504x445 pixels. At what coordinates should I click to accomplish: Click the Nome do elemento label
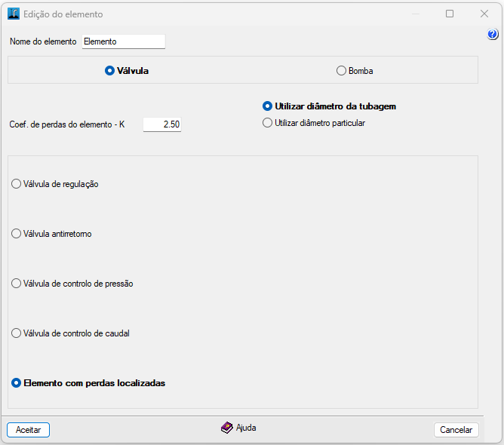point(43,41)
